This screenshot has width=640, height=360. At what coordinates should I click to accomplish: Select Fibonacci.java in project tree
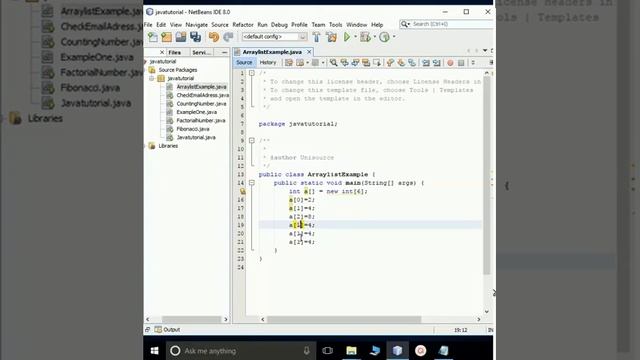pyautogui.click(x=193, y=129)
